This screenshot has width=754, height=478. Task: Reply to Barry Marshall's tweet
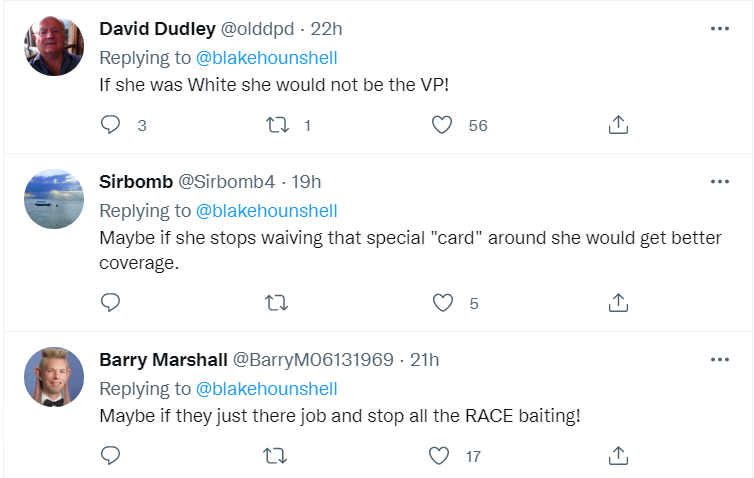(x=111, y=456)
